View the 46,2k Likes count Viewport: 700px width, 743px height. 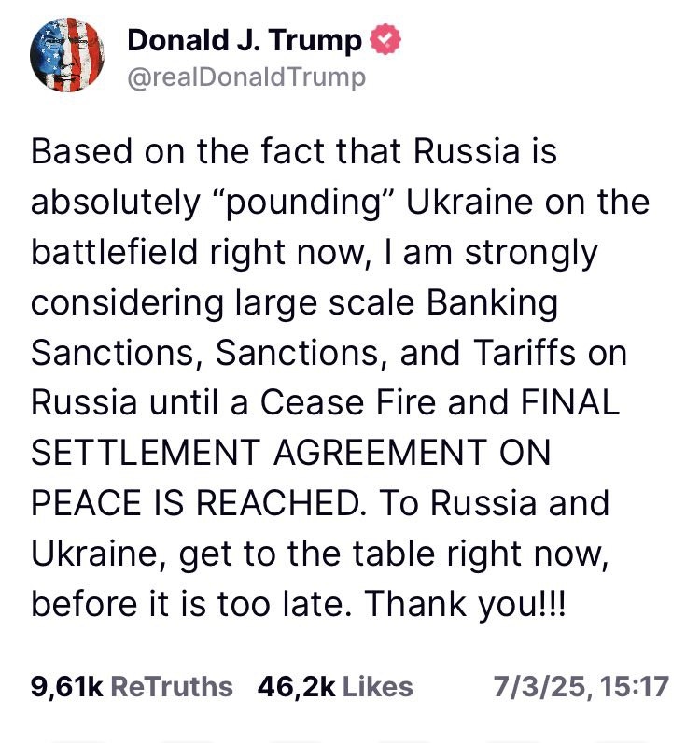(x=296, y=686)
